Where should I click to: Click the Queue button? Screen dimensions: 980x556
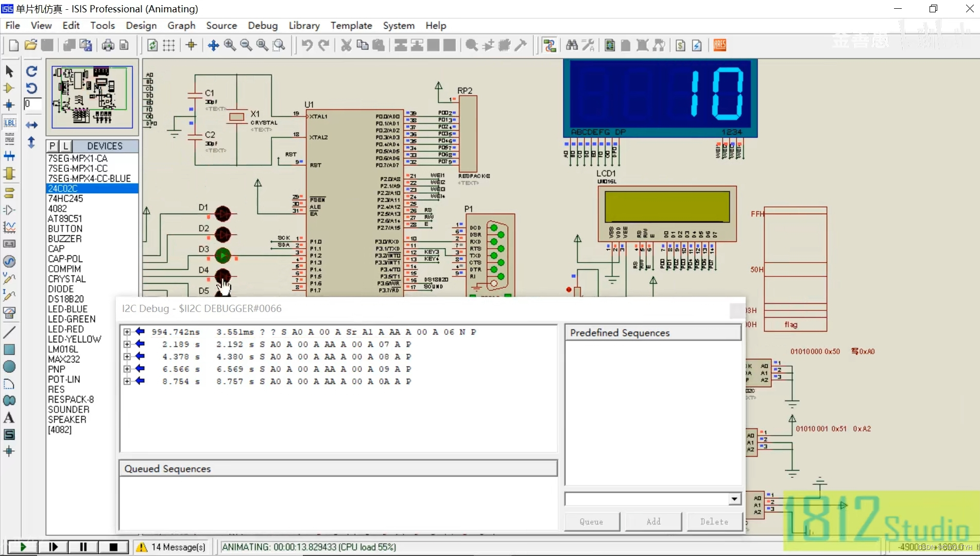(x=592, y=522)
